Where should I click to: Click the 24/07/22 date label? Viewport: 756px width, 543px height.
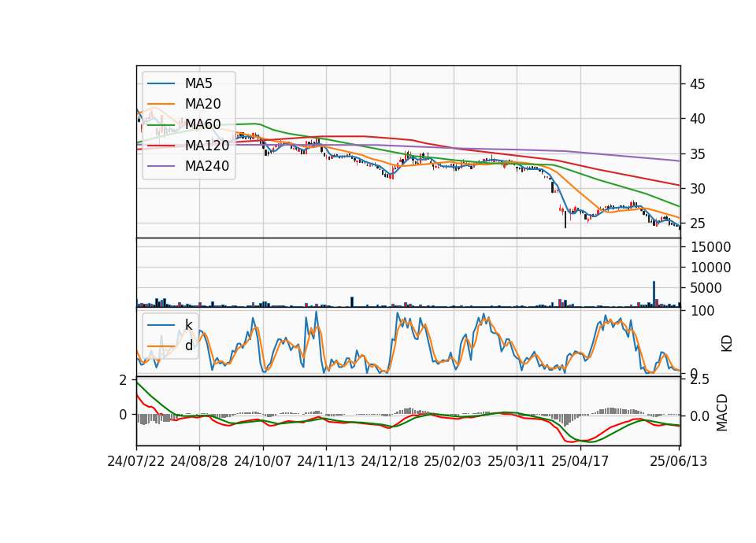tap(136, 461)
